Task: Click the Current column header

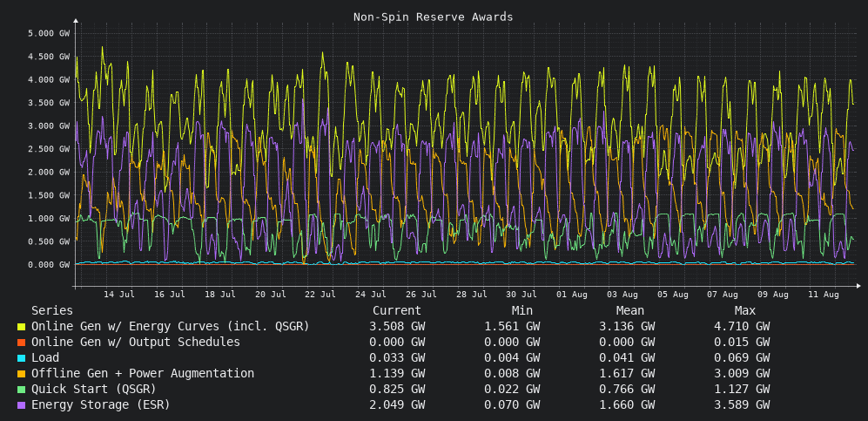Action: click(397, 311)
